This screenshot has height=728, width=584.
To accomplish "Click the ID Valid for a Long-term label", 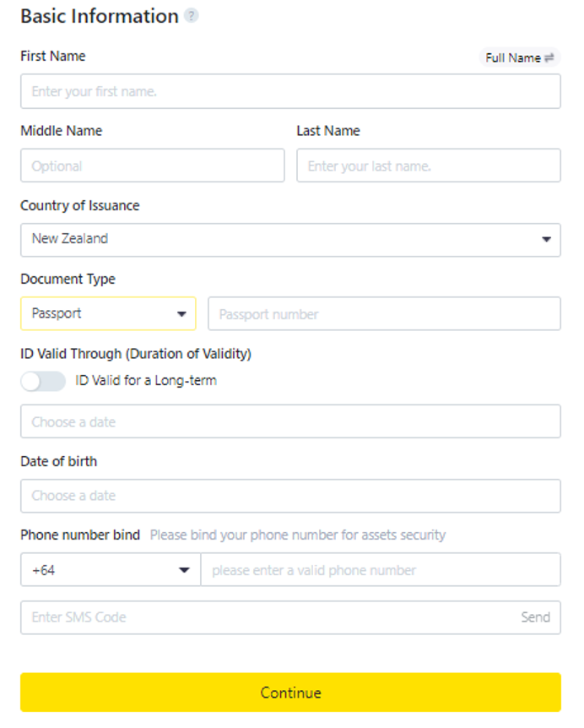I will [x=146, y=381].
